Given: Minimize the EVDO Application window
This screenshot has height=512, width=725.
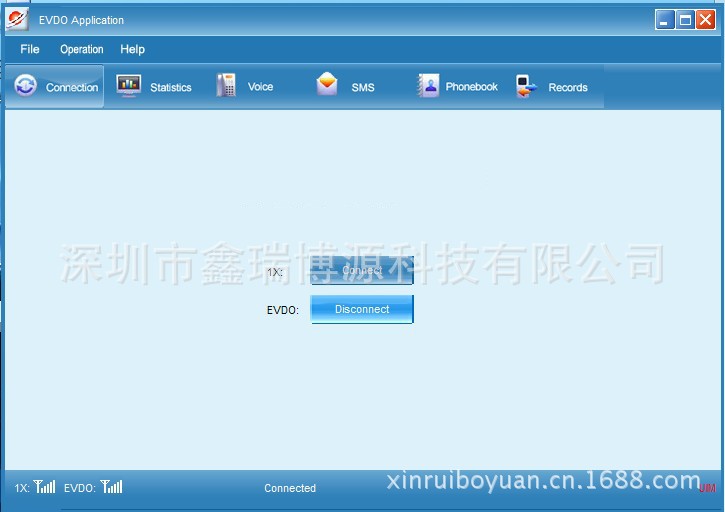Looking at the screenshot, I should click(664, 20).
